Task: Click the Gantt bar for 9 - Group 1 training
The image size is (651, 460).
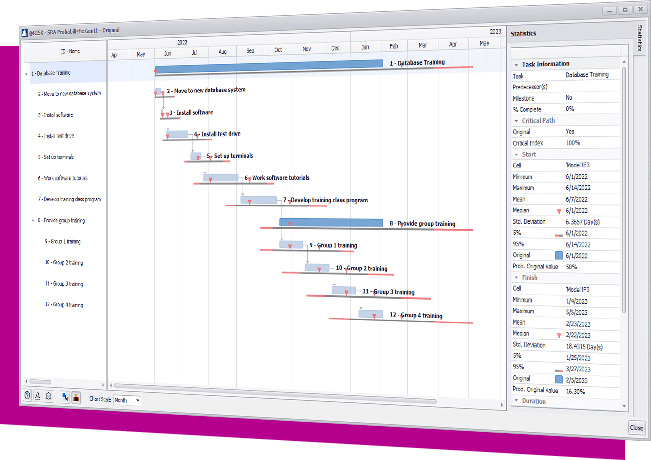Action: pyautogui.click(x=291, y=245)
